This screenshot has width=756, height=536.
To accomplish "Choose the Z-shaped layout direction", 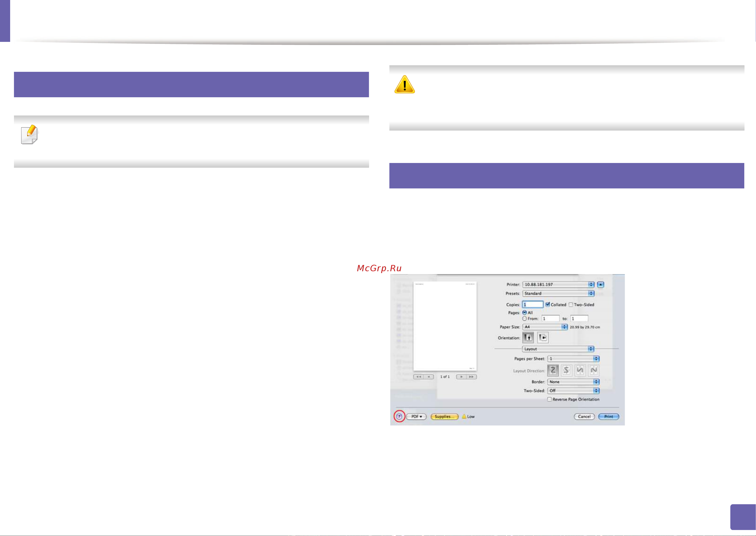I will click(553, 370).
